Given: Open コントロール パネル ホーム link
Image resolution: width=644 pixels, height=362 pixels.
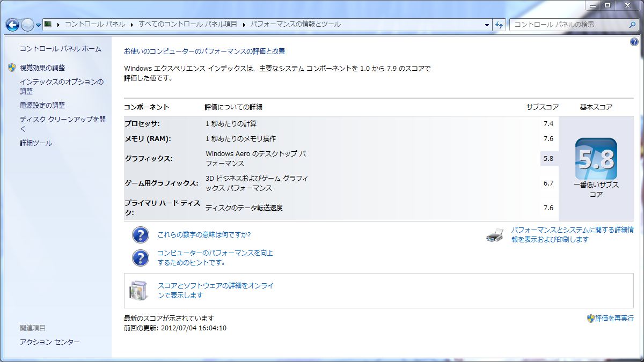Looking at the screenshot, I should click(x=60, y=49).
